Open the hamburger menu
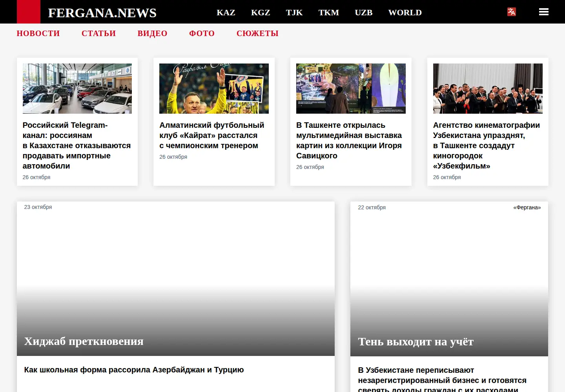The image size is (565, 392). point(544,12)
